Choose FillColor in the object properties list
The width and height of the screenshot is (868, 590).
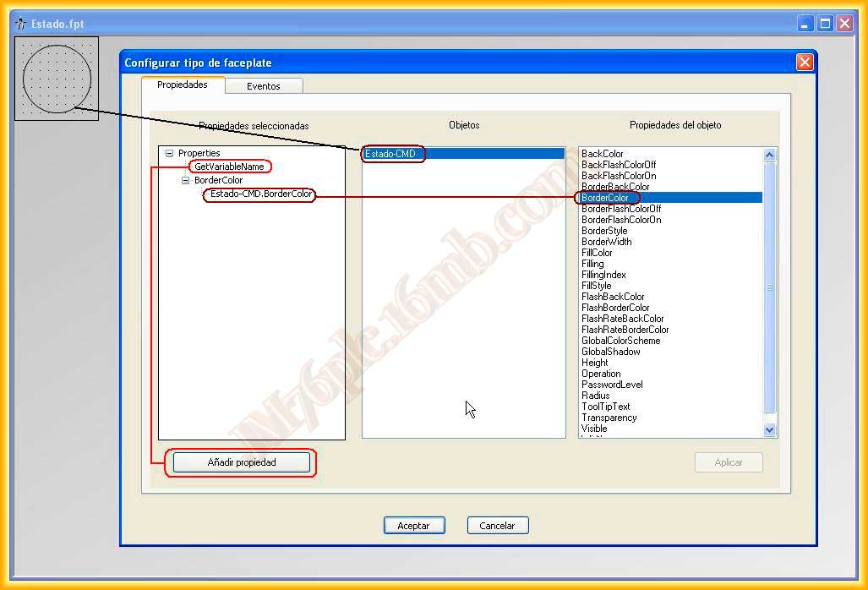[597, 253]
